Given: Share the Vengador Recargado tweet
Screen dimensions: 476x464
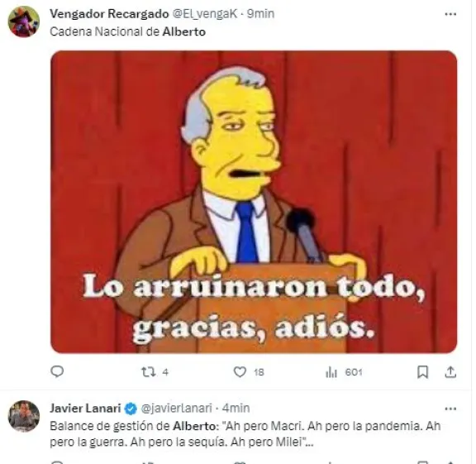Looking at the screenshot, I should click(450, 372).
